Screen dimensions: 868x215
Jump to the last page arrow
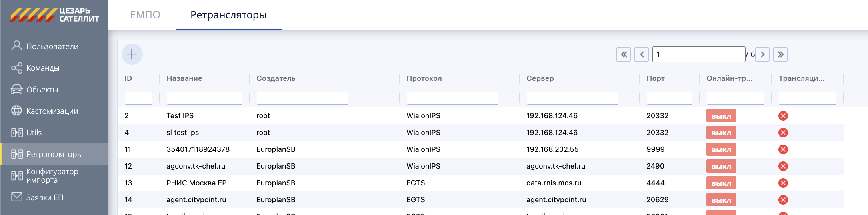[x=780, y=54]
